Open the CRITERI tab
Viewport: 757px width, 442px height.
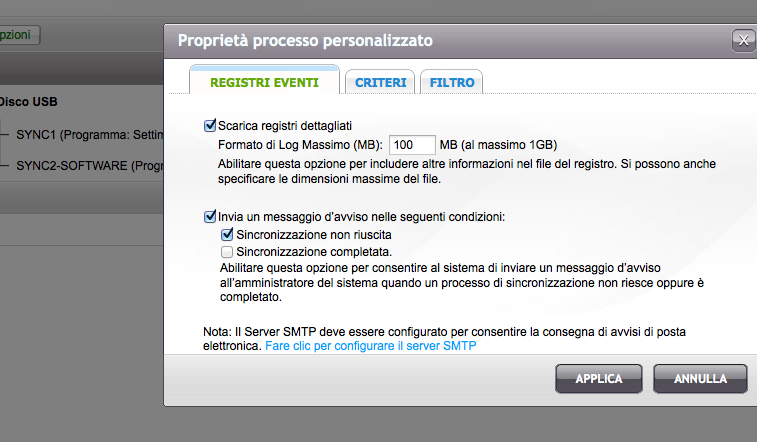coord(380,83)
